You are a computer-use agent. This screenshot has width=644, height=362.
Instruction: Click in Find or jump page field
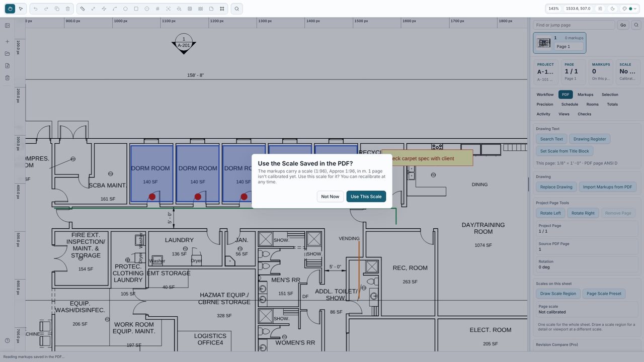pos(574,25)
